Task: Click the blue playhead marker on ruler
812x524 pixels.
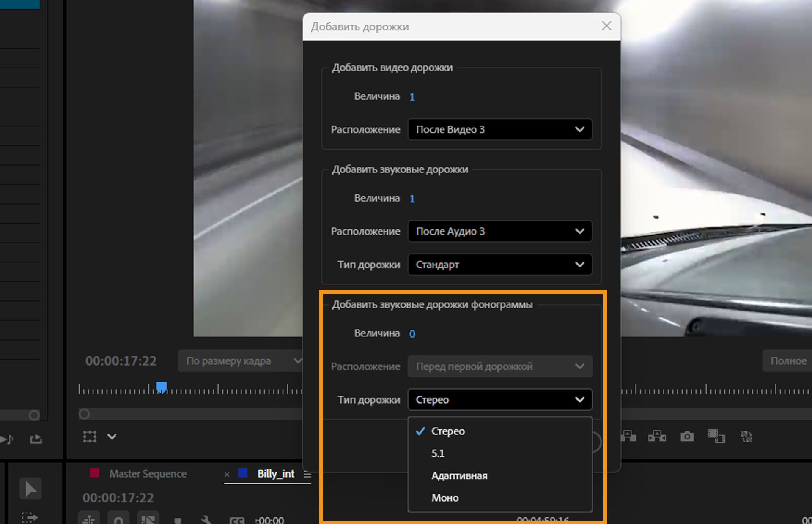Action: pos(162,387)
